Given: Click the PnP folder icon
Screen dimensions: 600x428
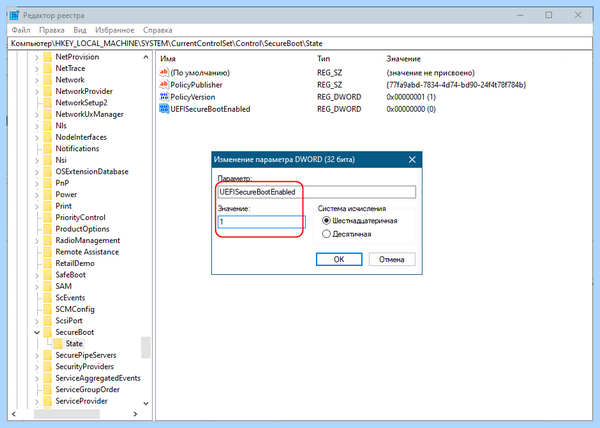Looking at the screenshot, I should click(47, 183).
